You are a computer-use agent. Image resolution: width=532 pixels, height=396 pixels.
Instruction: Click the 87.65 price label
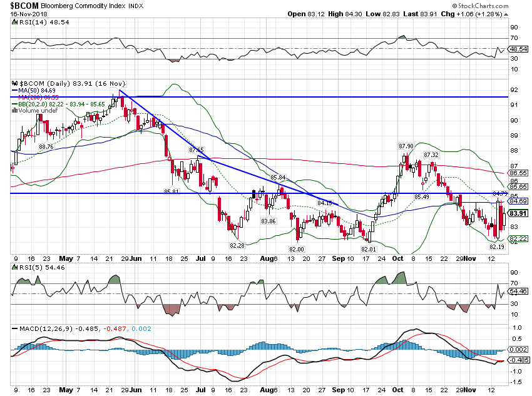point(197,150)
